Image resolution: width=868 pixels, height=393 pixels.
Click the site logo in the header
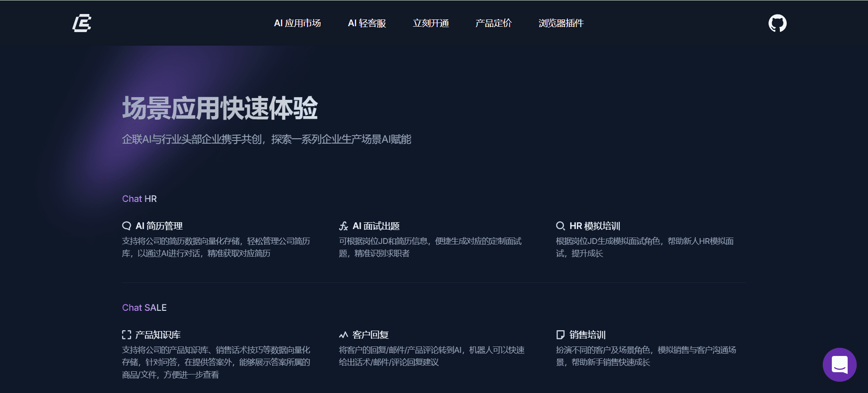[82, 23]
